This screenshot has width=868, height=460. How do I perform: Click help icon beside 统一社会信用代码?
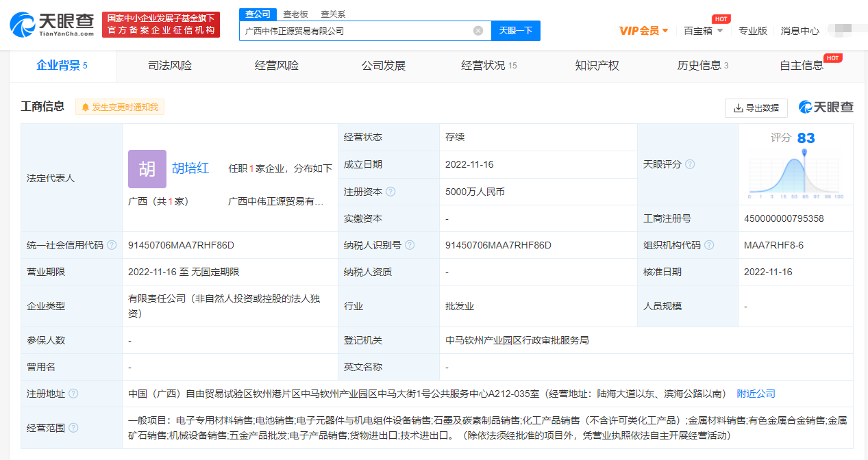110,244
